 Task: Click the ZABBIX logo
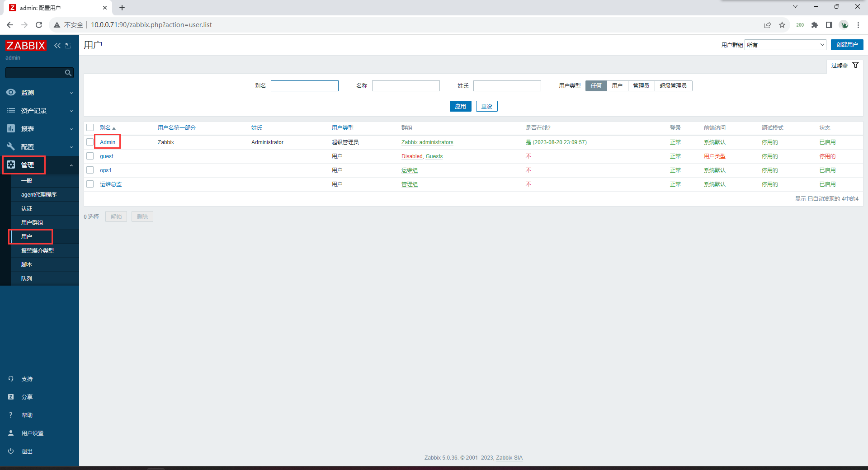point(26,46)
